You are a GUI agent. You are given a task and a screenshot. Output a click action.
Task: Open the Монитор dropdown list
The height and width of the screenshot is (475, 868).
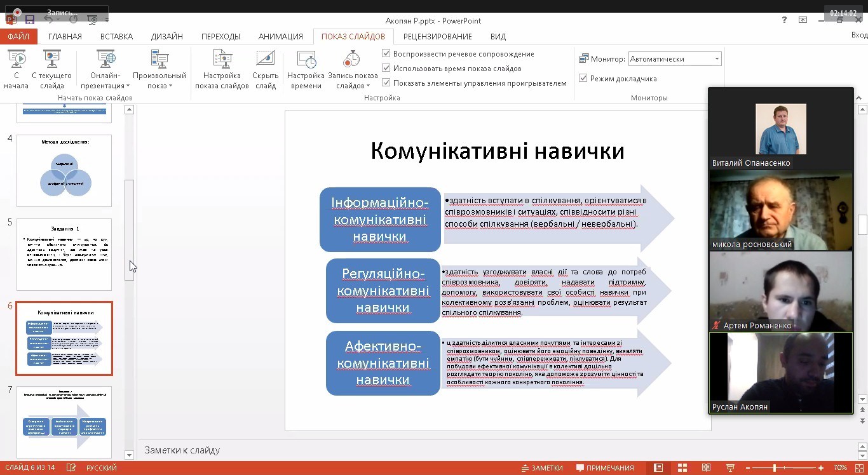717,59
